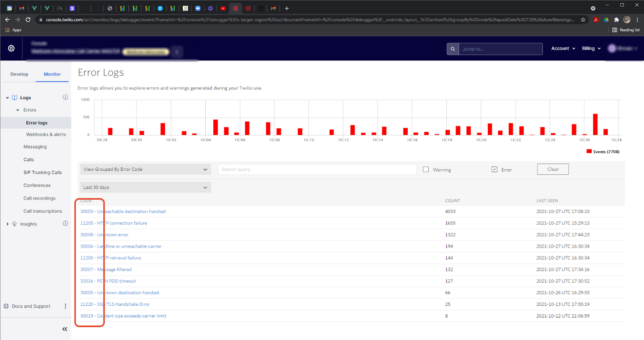Click the Google Drive extension icon
The width and height of the screenshot is (644, 340).
(x=606, y=19)
